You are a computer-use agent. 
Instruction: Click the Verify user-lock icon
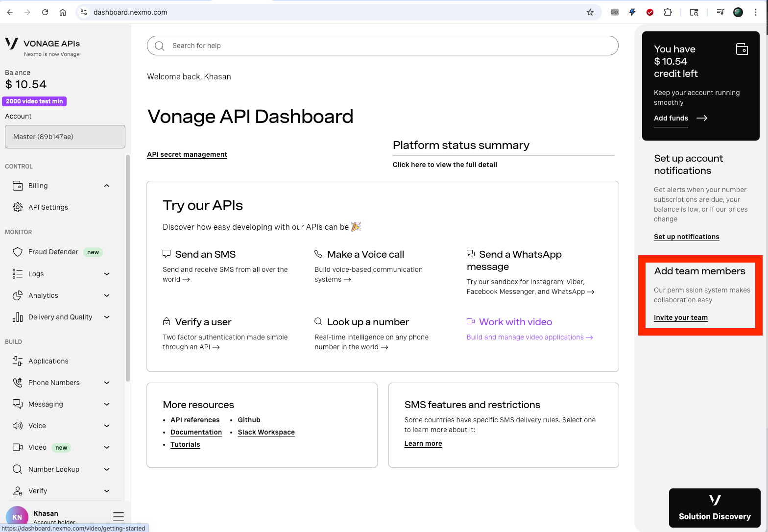click(x=18, y=491)
